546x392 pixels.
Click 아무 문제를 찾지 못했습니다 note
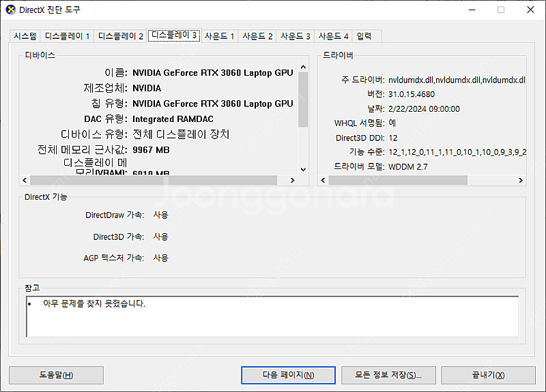coord(94,303)
